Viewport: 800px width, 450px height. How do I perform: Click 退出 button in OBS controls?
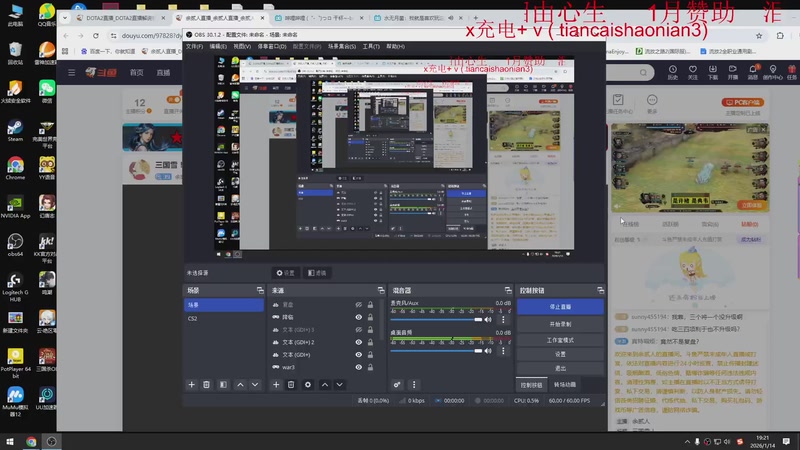pos(560,368)
